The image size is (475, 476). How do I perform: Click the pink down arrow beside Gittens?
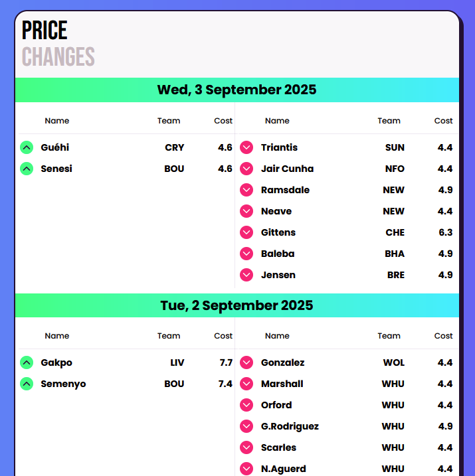tap(246, 232)
